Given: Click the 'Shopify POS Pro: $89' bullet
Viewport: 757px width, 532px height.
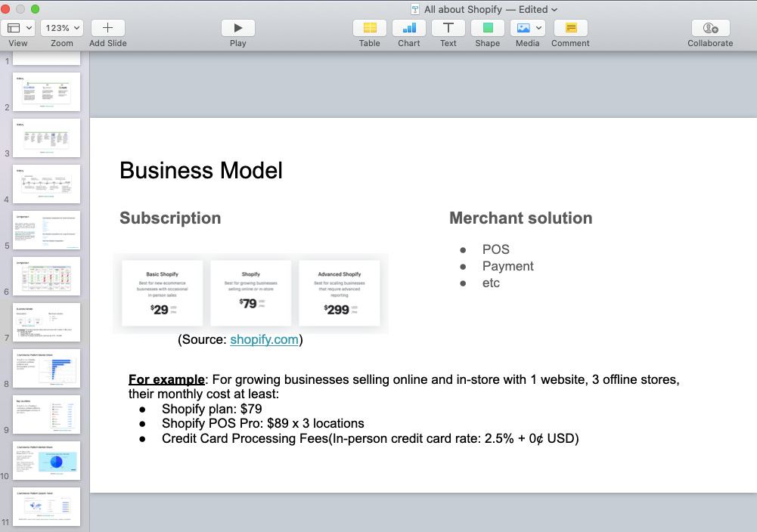Looking at the screenshot, I should 263,423.
